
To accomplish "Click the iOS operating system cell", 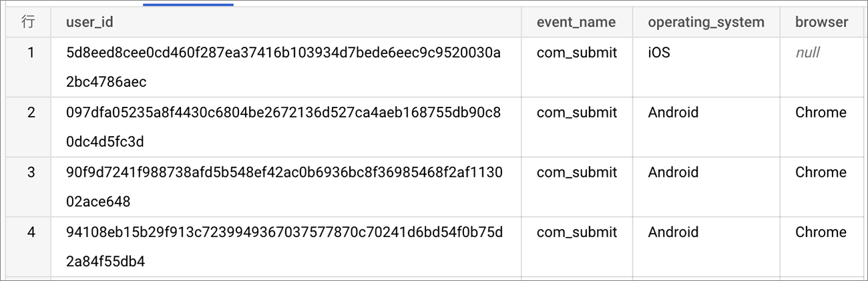I will 658,52.
